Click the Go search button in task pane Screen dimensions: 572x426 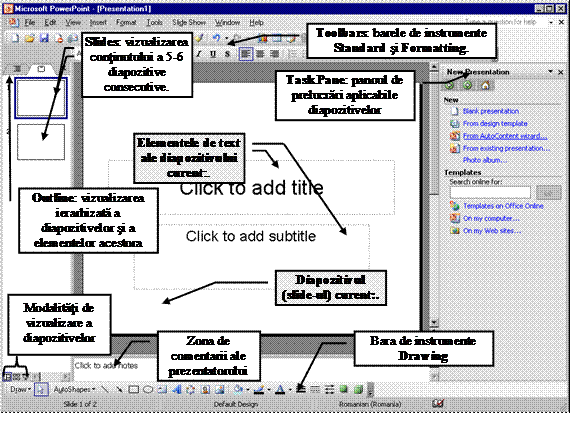(x=548, y=192)
